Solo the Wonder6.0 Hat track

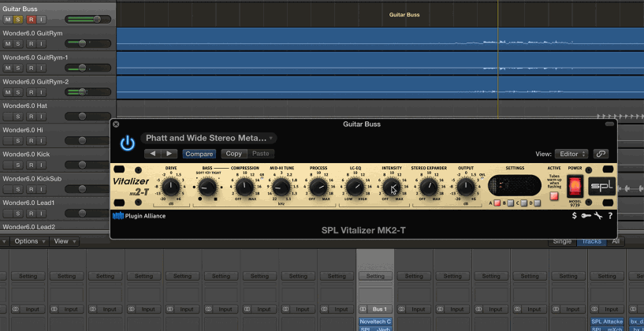point(17,116)
